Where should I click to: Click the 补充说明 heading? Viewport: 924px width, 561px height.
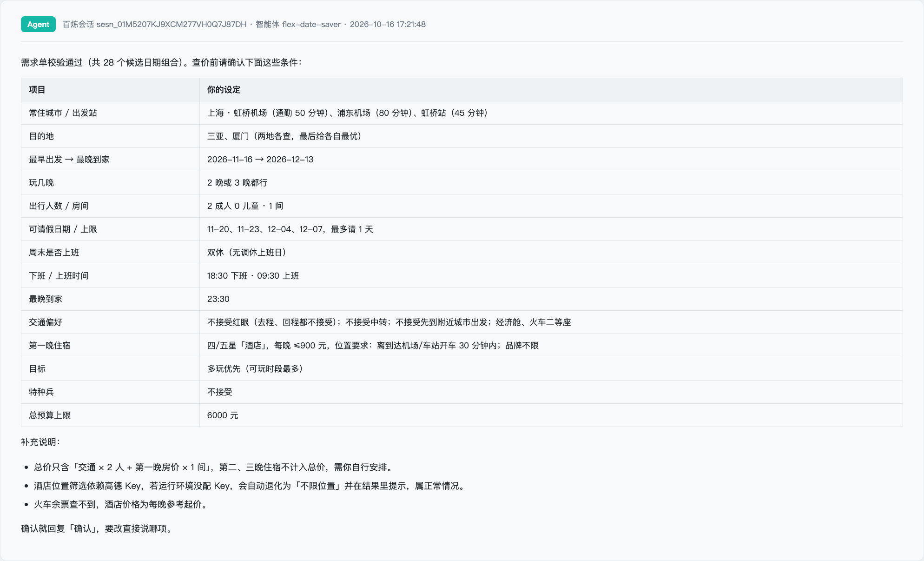pyautogui.click(x=40, y=442)
